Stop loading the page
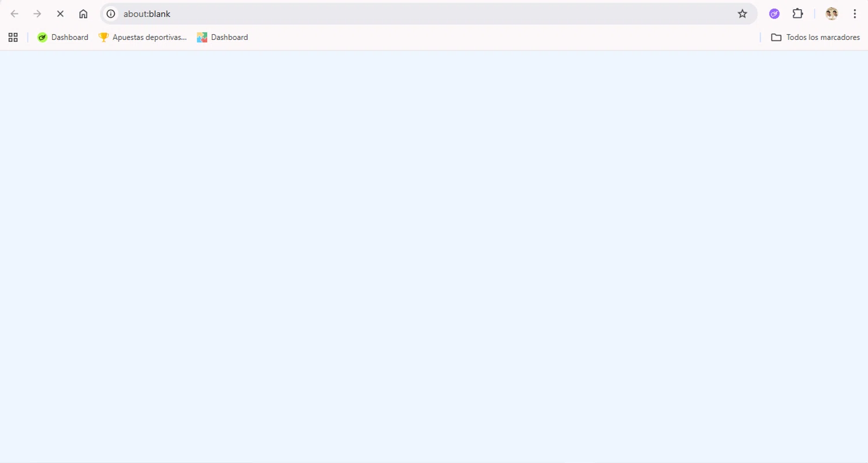868x463 pixels. [x=60, y=14]
